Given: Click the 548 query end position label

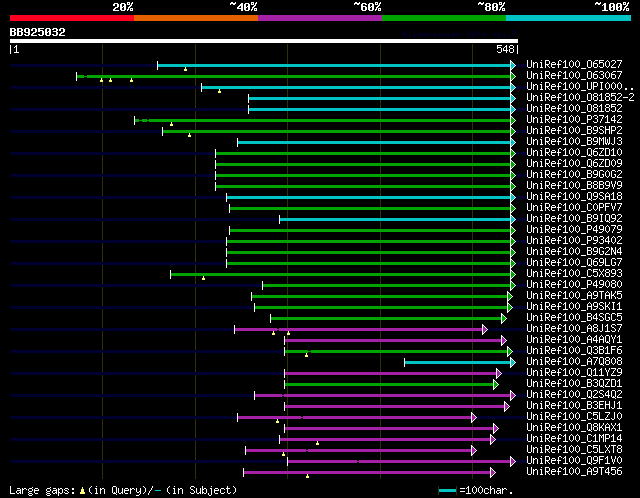Looking at the screenshot, I should click(505, 49).
